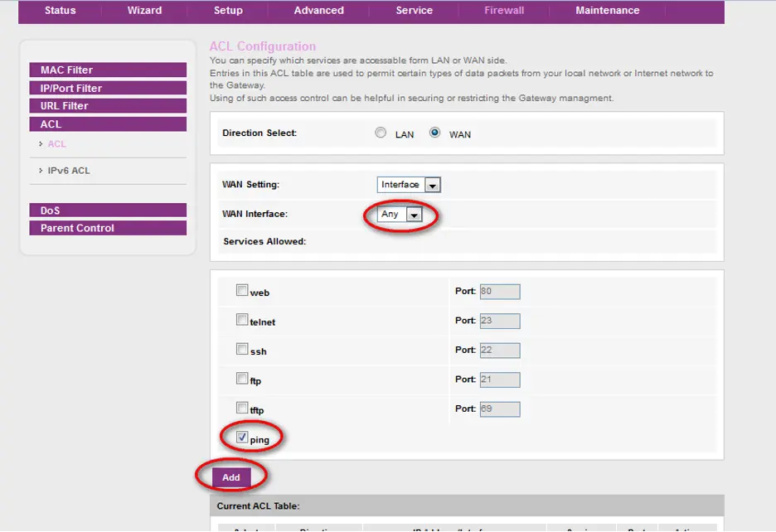Open the Maintenance tab
This screenshot has width=776, height=532.
coord(607,11)
